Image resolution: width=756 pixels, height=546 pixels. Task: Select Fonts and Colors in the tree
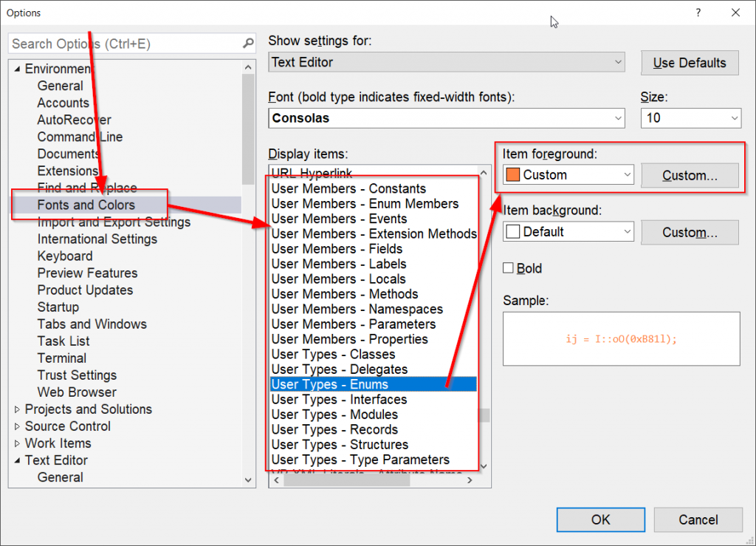point(86,205)
